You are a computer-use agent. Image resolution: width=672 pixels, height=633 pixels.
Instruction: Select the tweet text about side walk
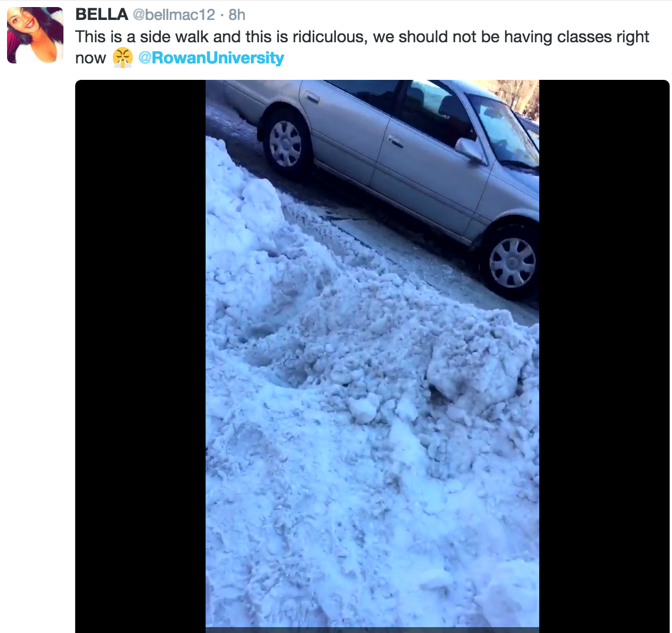pyautogui.click(x=362, y=47)
